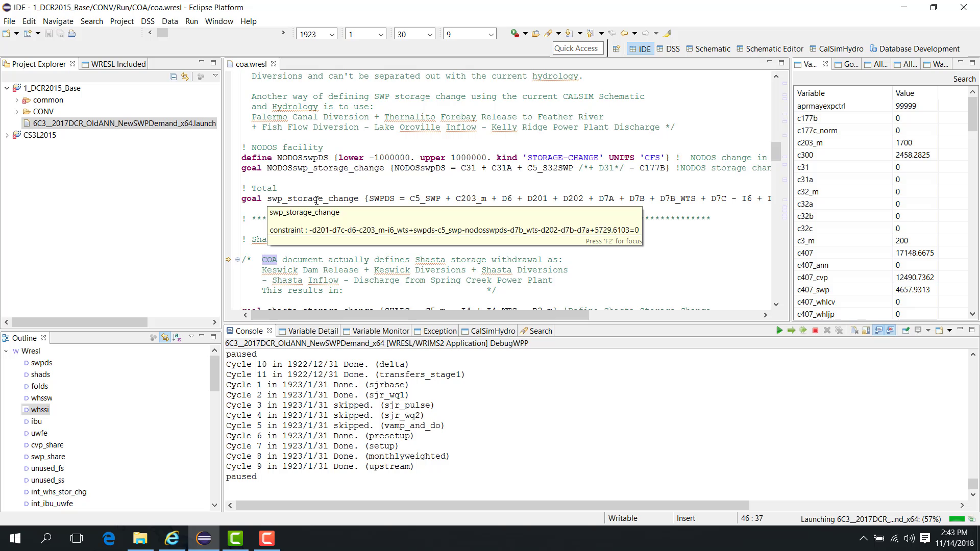Click the Debug launch icon in toolbar

514,34
